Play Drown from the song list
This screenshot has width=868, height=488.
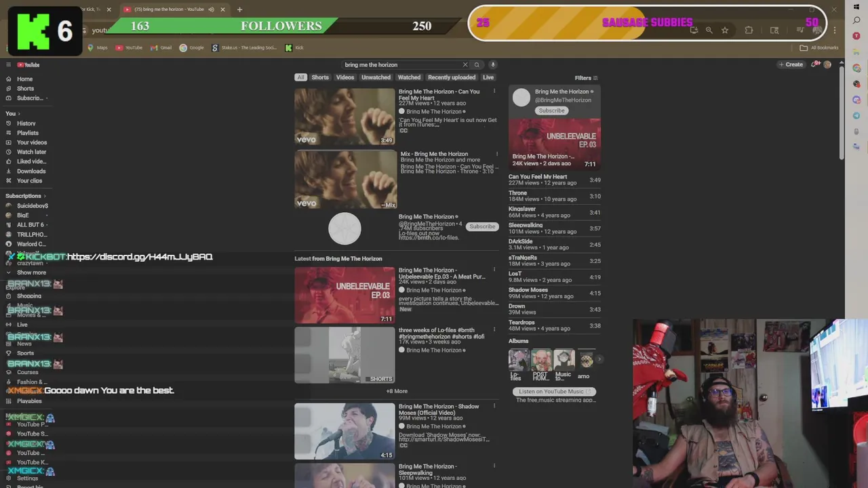555,309
